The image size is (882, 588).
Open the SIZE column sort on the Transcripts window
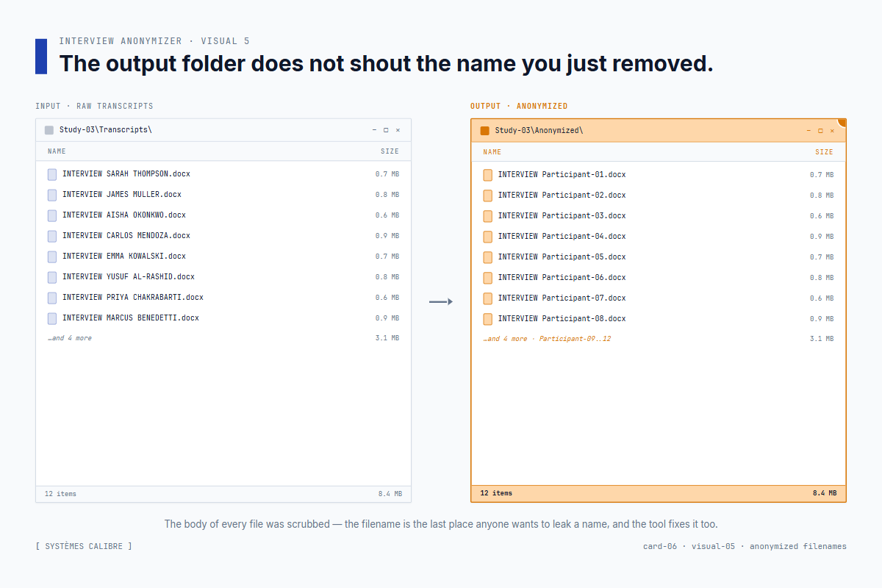pos(390,151)
